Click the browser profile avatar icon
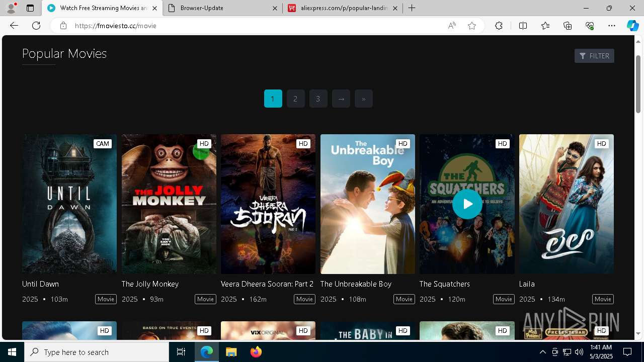 [11, 8]
